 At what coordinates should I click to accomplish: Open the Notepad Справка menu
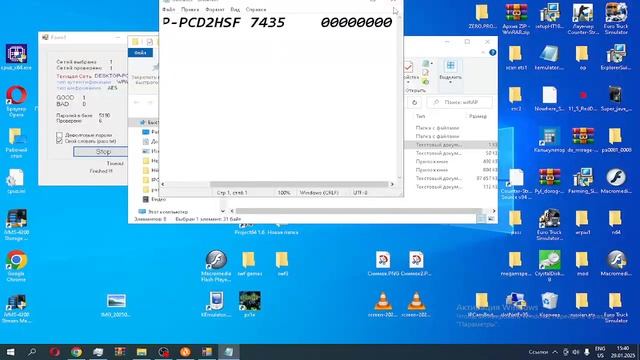click(256, 9)
